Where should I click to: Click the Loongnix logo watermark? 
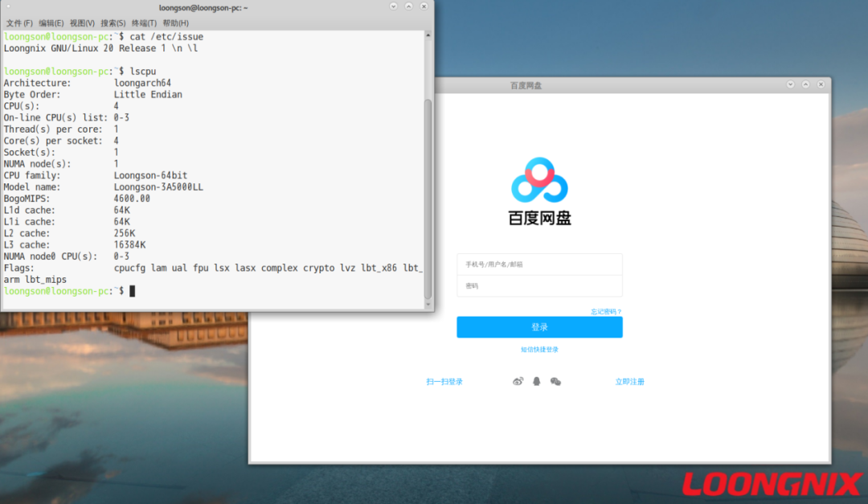click(x=769, y=483)
